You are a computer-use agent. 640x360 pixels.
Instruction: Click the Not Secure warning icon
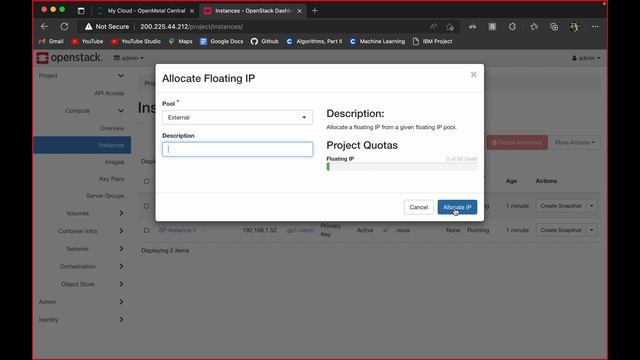tap(89, 27)
